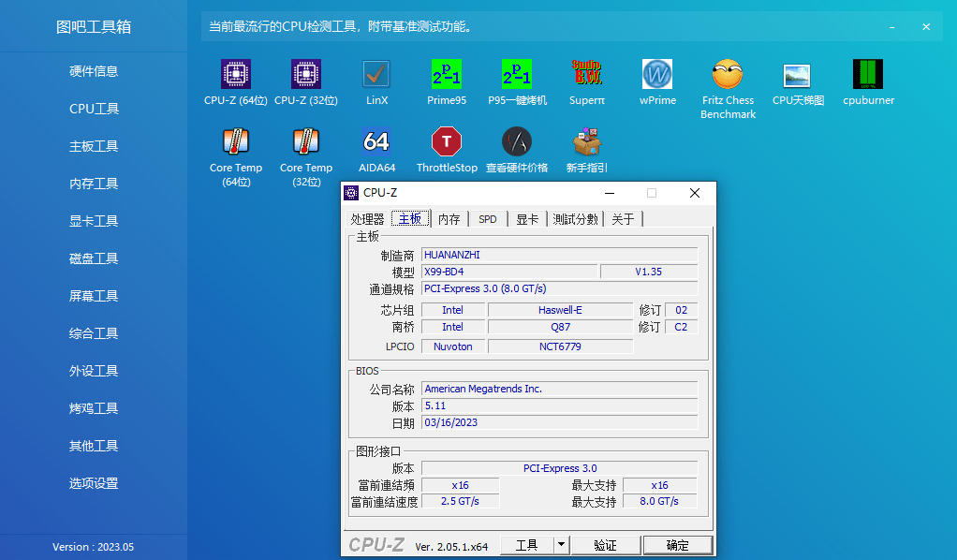
Task: Open 硬件信息 in sidebar
Action: point(94,71)
